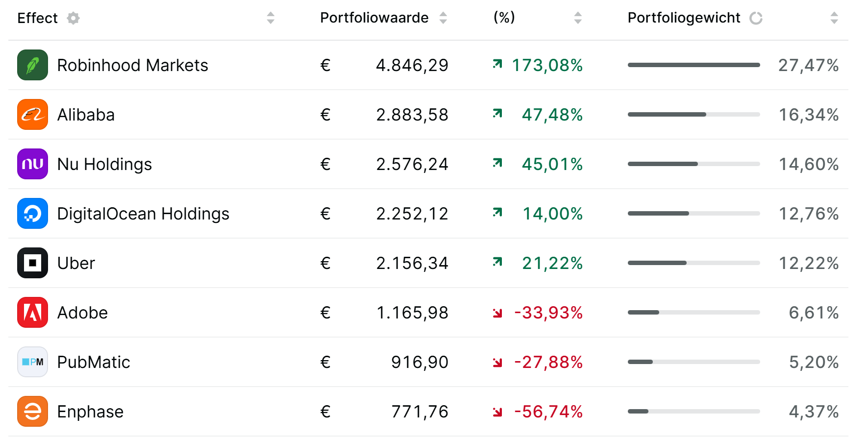
Task: Sort by Portfoliogewicht using sort arrows
Action: [834, 18]
